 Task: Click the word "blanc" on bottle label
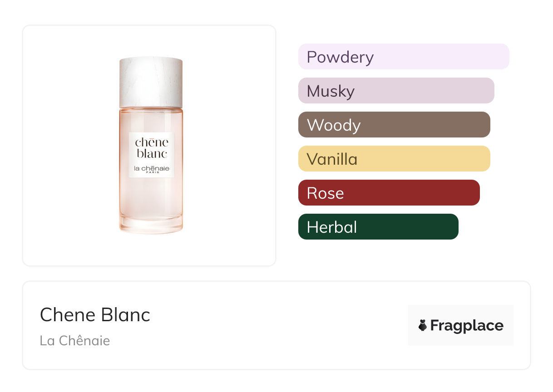[x=152, y=153]
